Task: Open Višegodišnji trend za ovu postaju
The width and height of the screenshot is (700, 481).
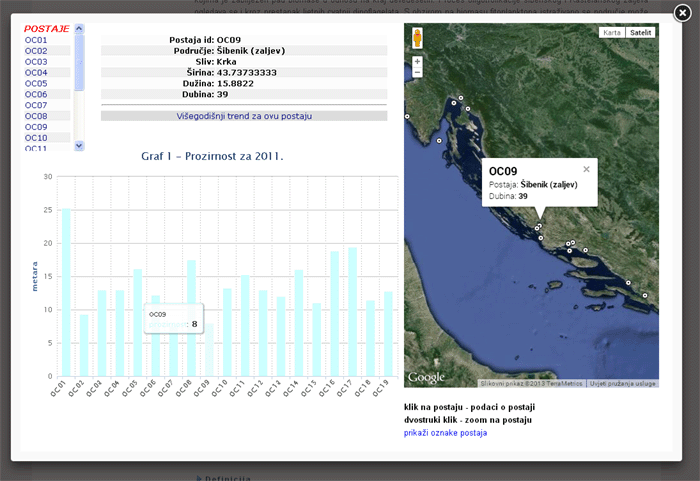Action: point(244,116)
